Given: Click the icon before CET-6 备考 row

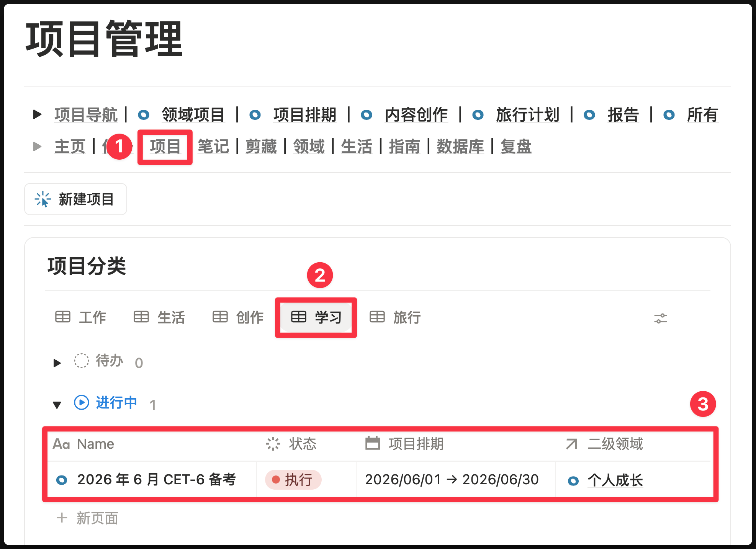Looking at the screenshot, I should pos(62,480).
